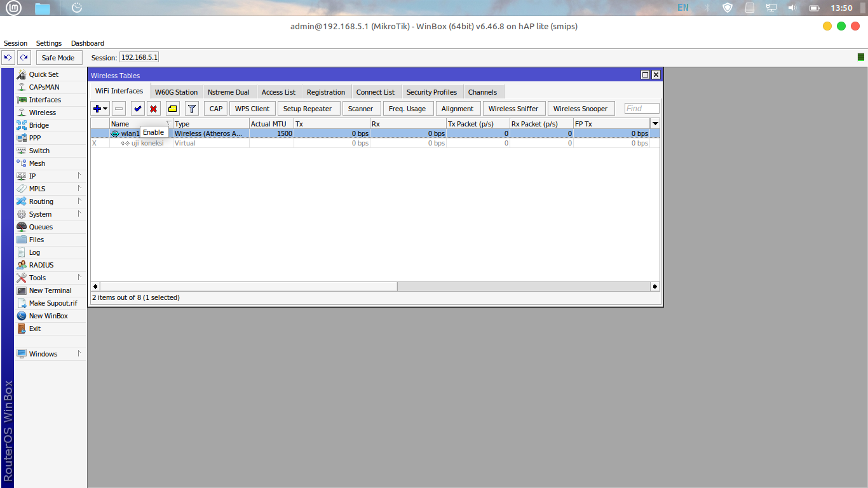Open the Queues sidebar entry
The height and width of the screenshot is (488, 868).
tap(51, 227)
